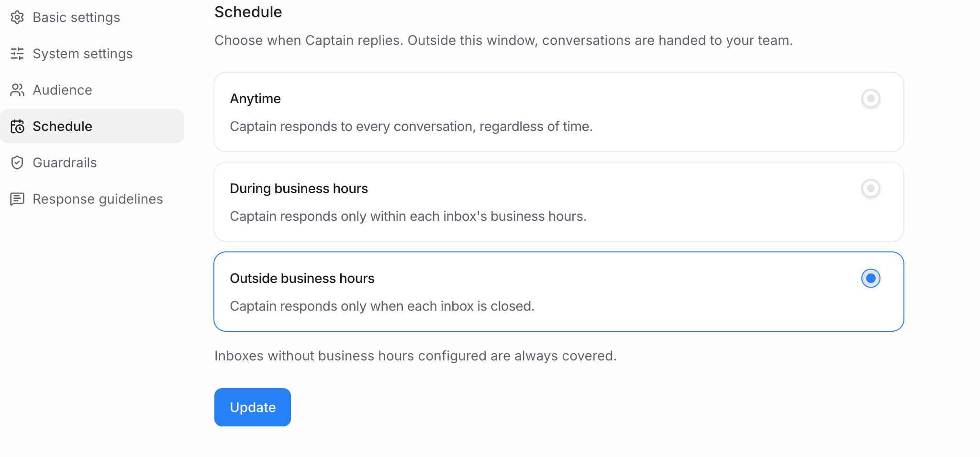Click the System settings sliders icon

click(17, 54)
